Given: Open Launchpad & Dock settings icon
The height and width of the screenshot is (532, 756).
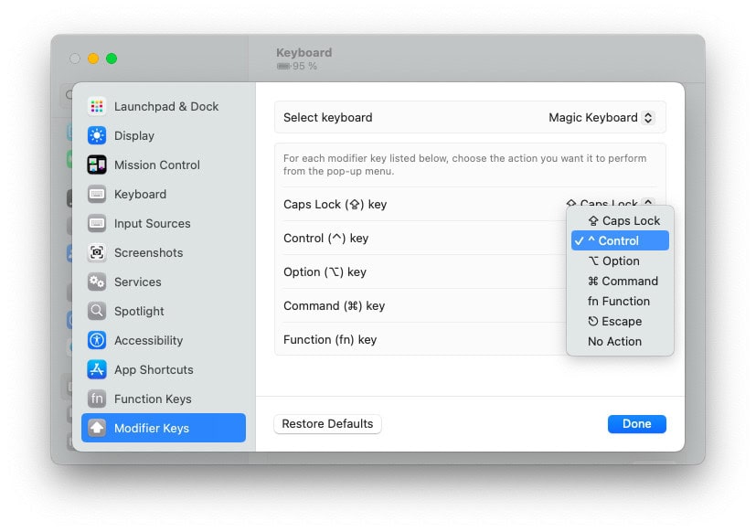Looking at the screenshot, I should (97, 106).
